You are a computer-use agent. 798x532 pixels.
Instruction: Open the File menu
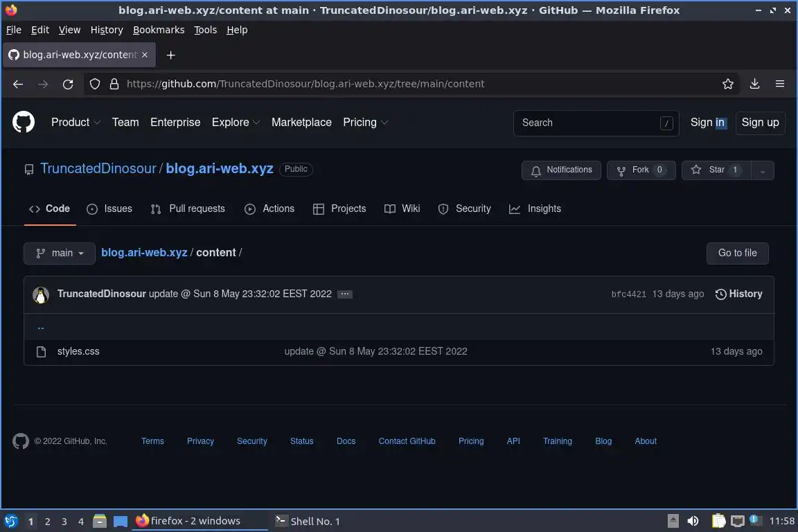14,30
